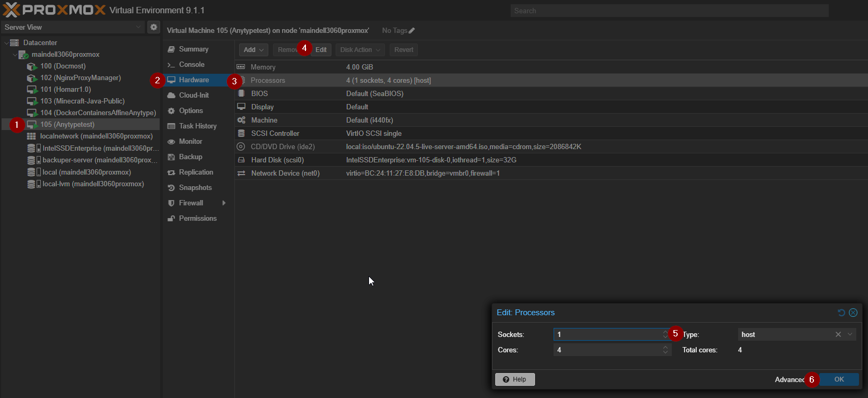Screen dimensions: 868x398
Task: Open the Add hardware dropdown
Action: 253,50
